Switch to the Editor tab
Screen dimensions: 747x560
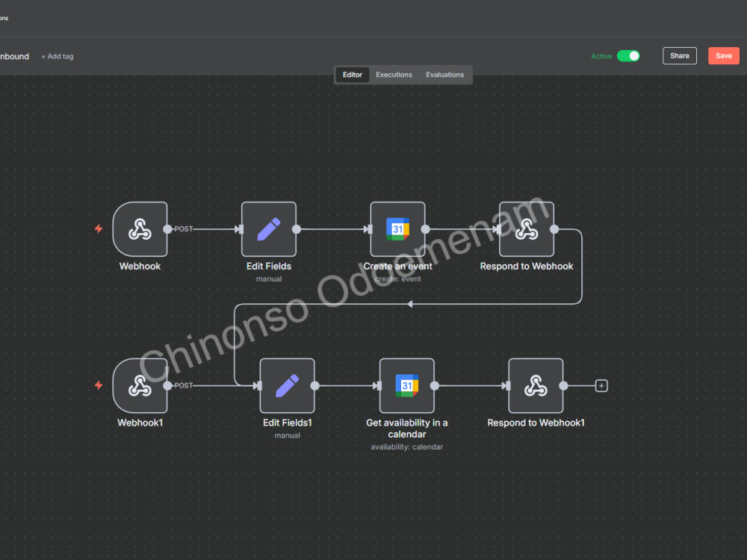pos(353,75)
